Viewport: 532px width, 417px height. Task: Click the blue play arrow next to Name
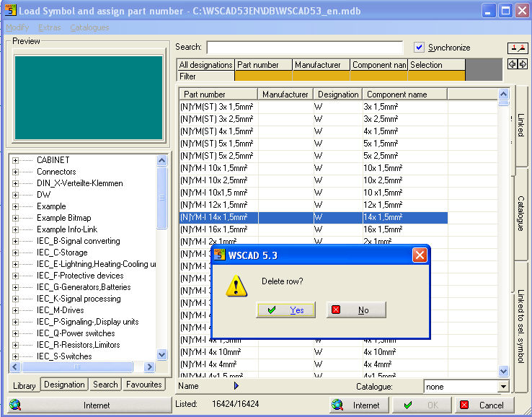pyautogui.click(x=236, y=386)
